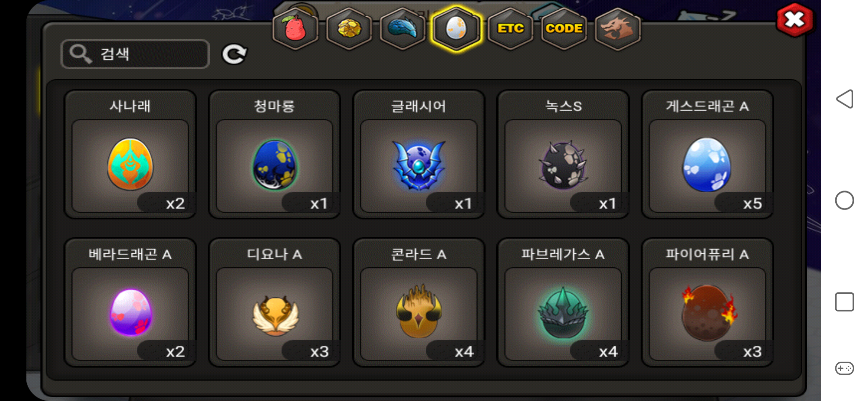Open the red fruit food tab
Screen dimensions: 868x401
coord(295,29)
